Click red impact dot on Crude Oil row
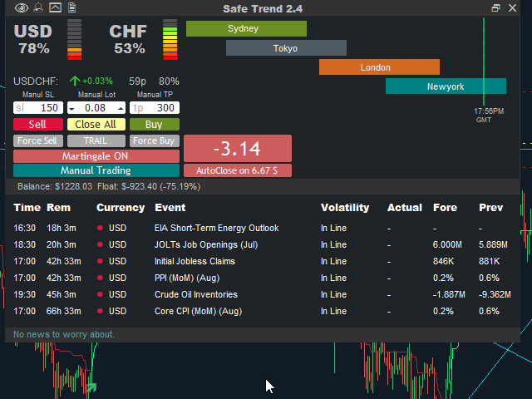The image size is (532, 399). 100,294
